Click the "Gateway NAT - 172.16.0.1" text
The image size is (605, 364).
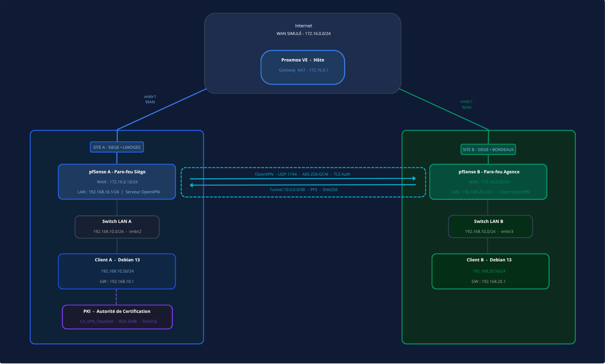coord(303,70)
